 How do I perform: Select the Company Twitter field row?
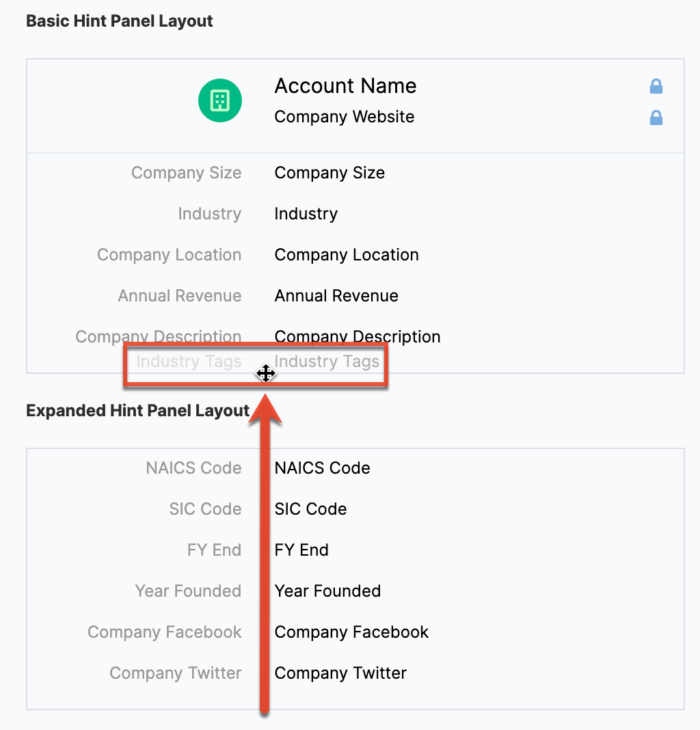(x=340, y=673)
